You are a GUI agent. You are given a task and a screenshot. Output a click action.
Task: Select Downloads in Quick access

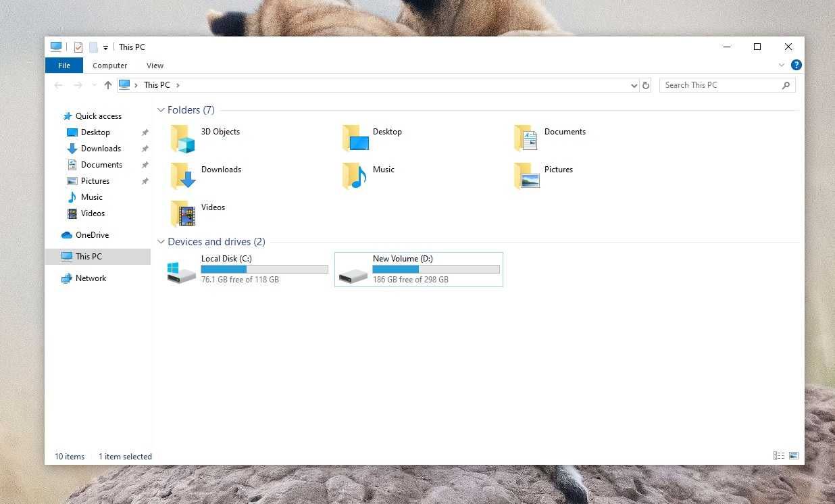pyautogui.click(x=101, y=149)
